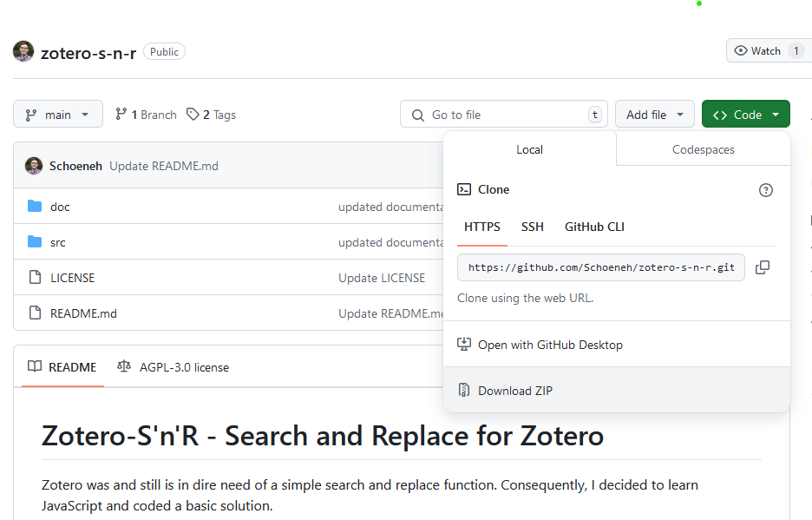This screenshot has width=812, height=520.
Task: Select the GitHub CLI clone option
Action: (x=594, y=227)
